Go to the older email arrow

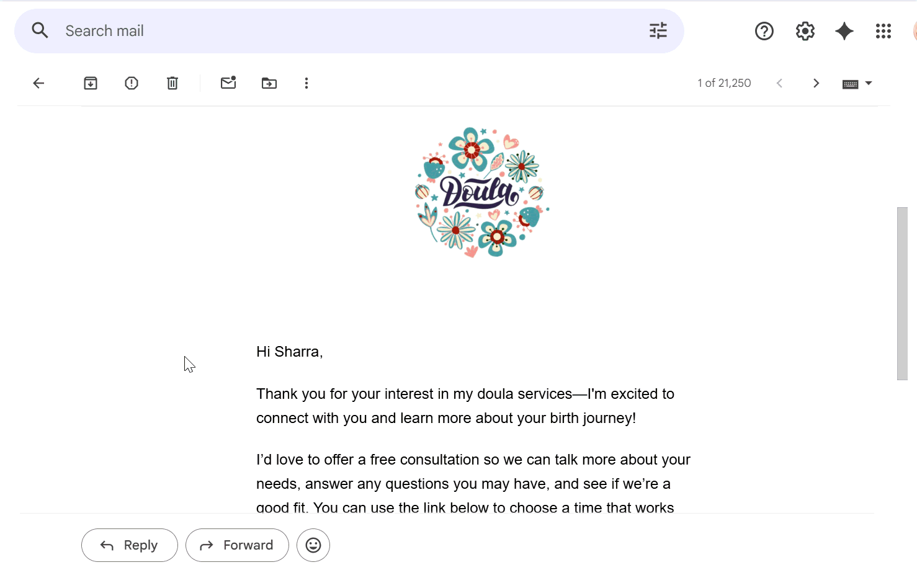[x=816, y=83]
